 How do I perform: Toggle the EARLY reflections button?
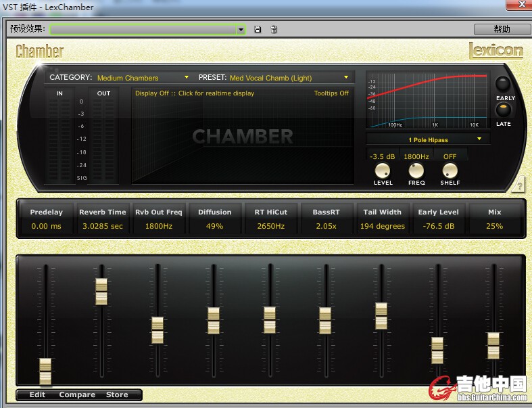tap(502, 84)
